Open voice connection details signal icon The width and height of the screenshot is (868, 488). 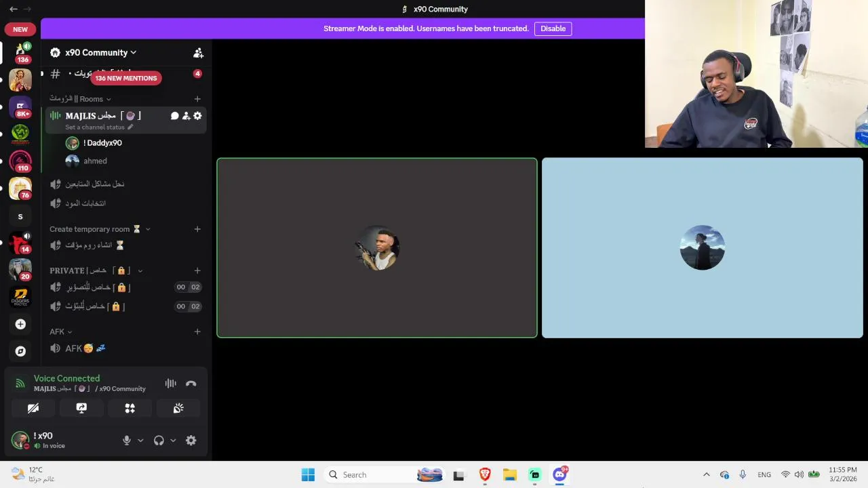point(20,384)
